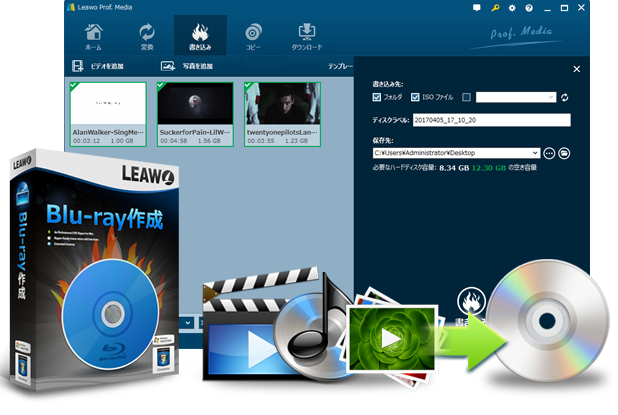Open the Download (ダウンロード) module
The width and height of the screenshot is (618, 415).
pos(307,37)
